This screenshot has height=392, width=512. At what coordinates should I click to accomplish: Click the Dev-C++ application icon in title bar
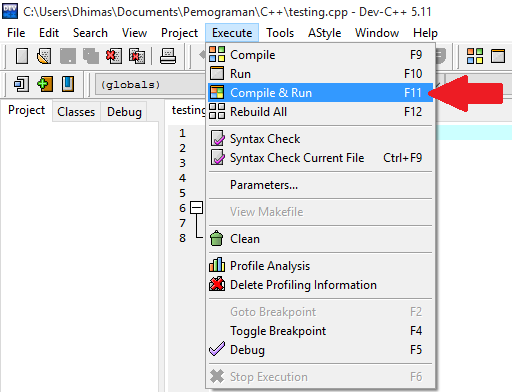pos(10,11)
